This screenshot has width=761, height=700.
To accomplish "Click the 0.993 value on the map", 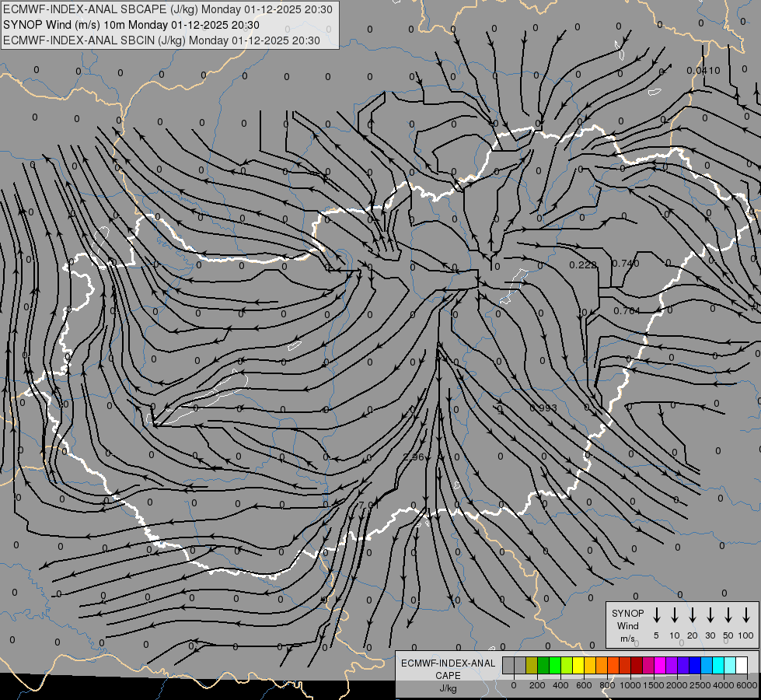I will [x=543, y=408].
